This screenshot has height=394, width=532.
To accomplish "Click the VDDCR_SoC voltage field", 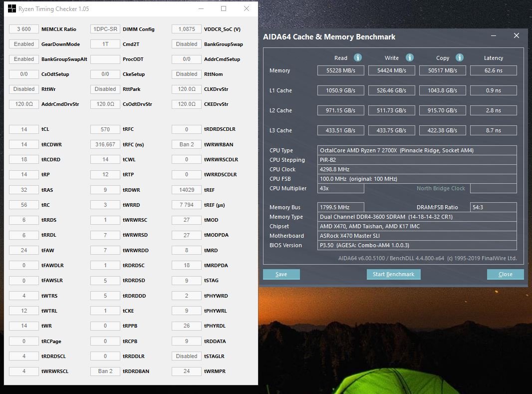I will pos(187,29).
